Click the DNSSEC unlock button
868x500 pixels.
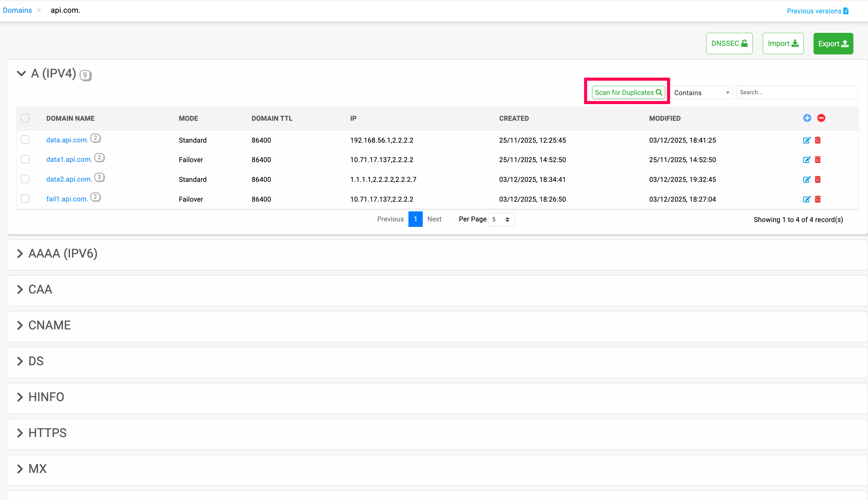[729, 43]
